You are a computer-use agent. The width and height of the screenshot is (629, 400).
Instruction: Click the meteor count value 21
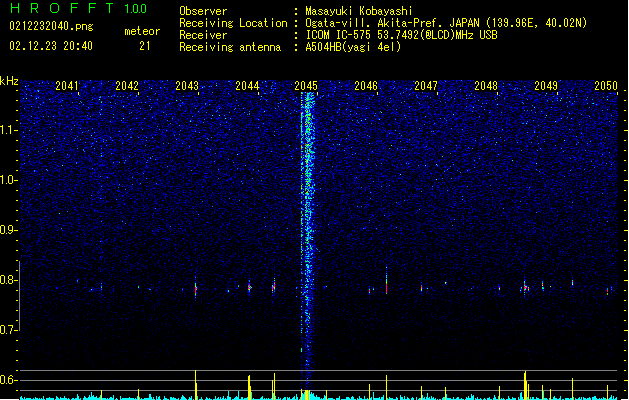click(x=145, y=46)
